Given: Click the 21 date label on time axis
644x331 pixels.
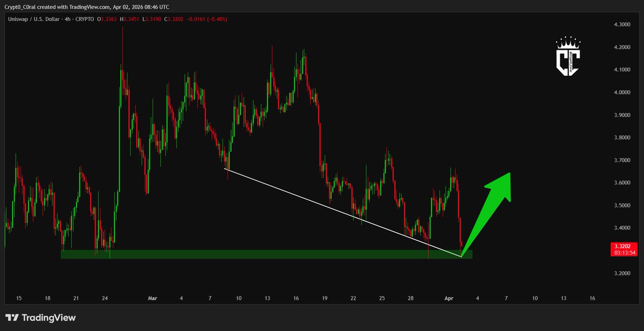Looking at the screenshot, I should click(x=76, y=298).
